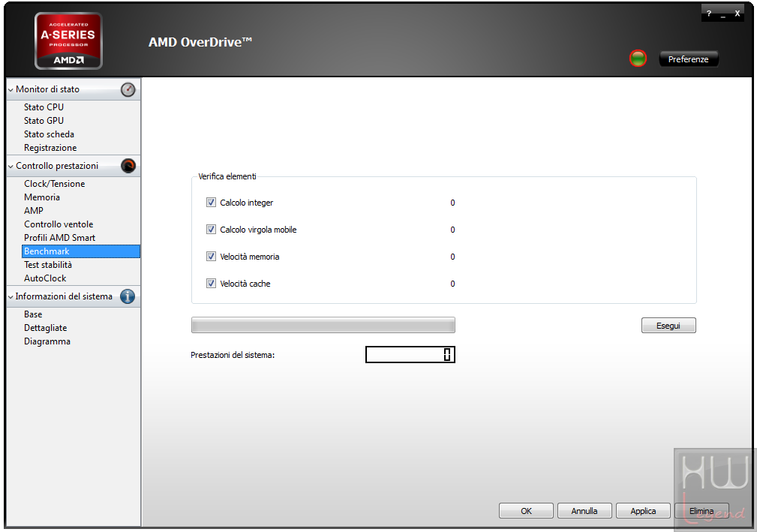
Task: Click the Velocità cache result value
Action: point(452,284)
